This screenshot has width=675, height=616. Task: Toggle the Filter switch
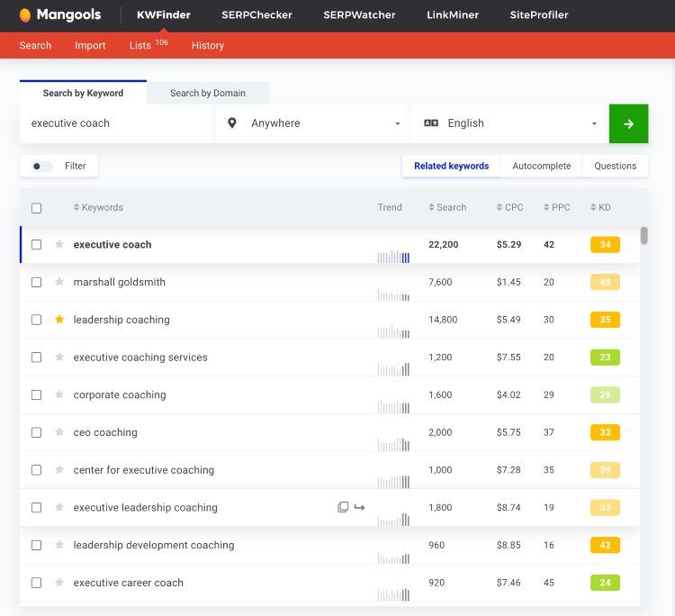41,166
